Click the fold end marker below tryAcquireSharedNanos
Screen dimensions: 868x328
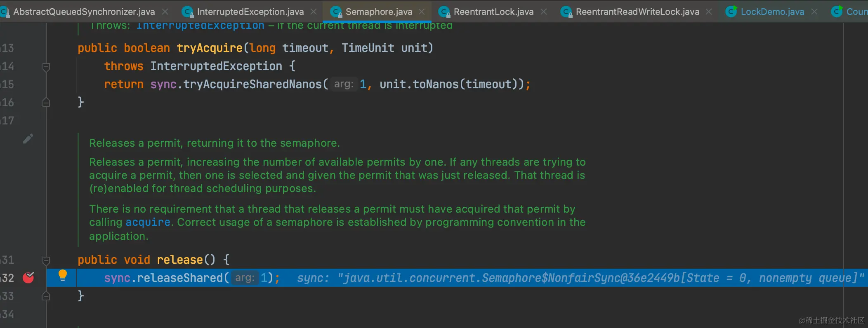[46, 102]
